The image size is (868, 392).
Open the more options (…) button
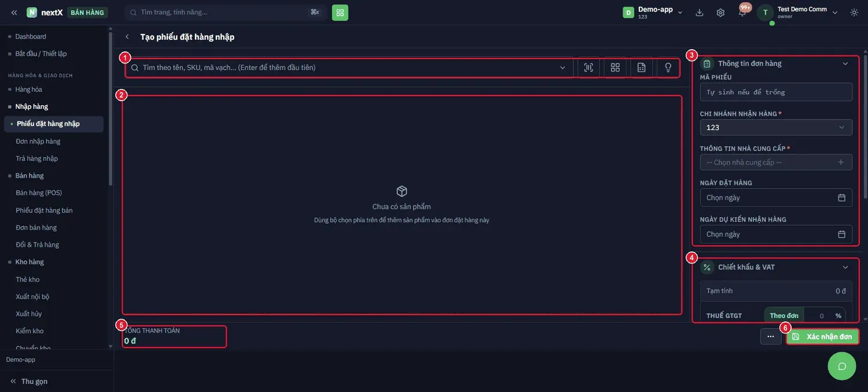[771, 336]
